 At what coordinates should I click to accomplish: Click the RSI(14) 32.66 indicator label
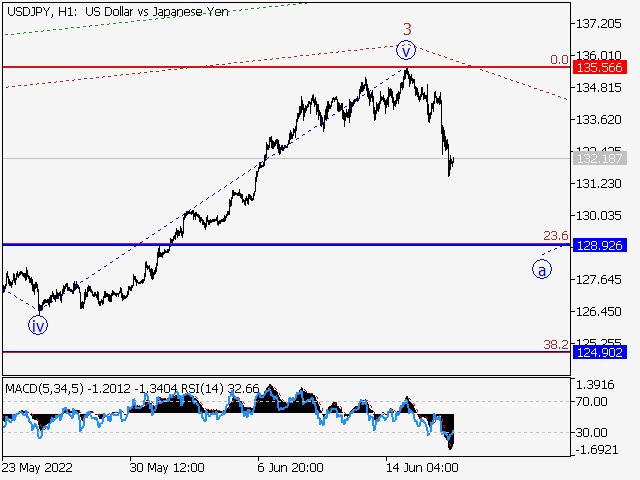220,388
